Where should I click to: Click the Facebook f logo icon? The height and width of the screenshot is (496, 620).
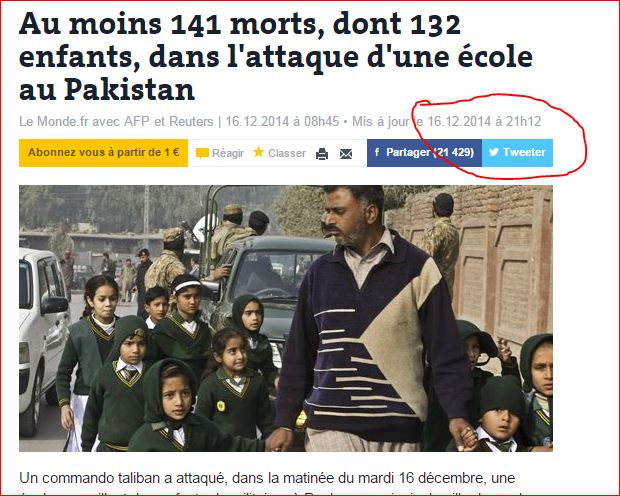coord(377,152)
